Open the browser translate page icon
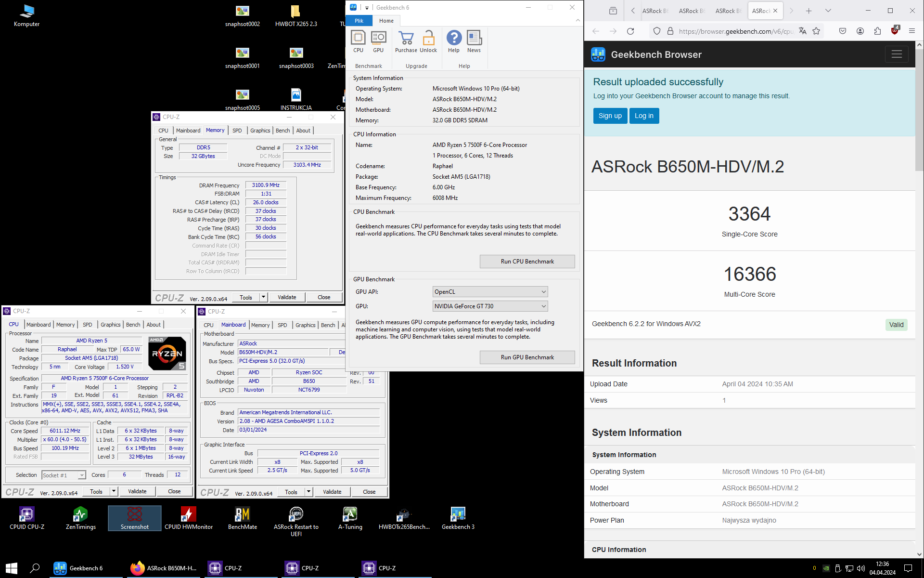 point(802,31)
